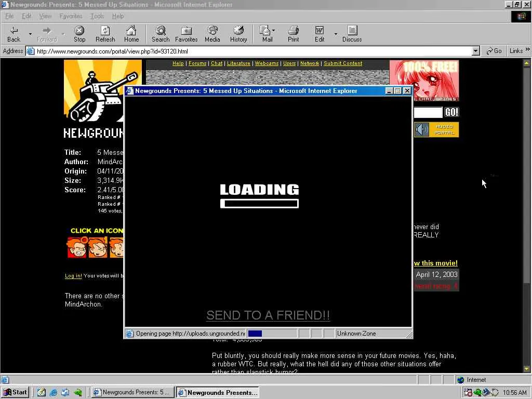Open the Forward history dropdown arrow
The width and height of the screenshot is (532, 399).
63,34
